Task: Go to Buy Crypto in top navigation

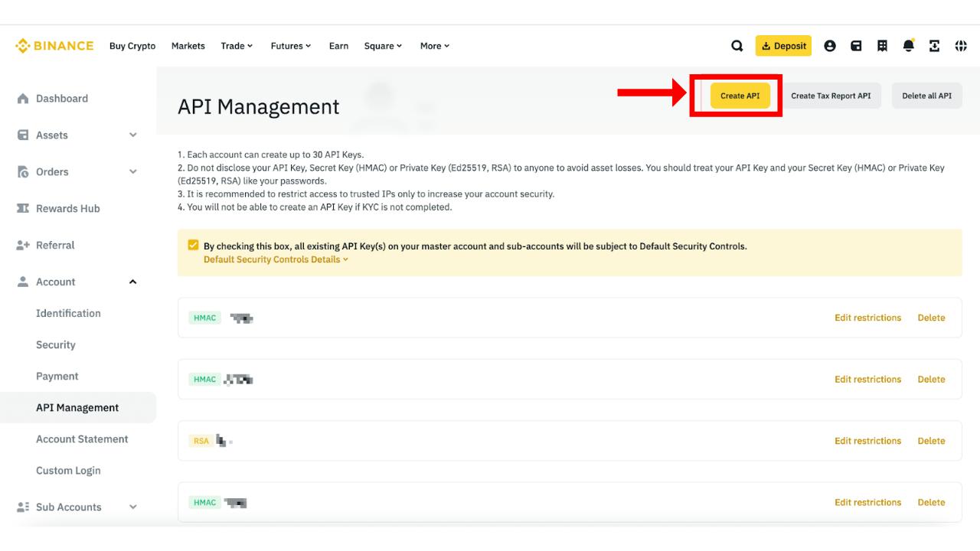Action: pos(132,46)
